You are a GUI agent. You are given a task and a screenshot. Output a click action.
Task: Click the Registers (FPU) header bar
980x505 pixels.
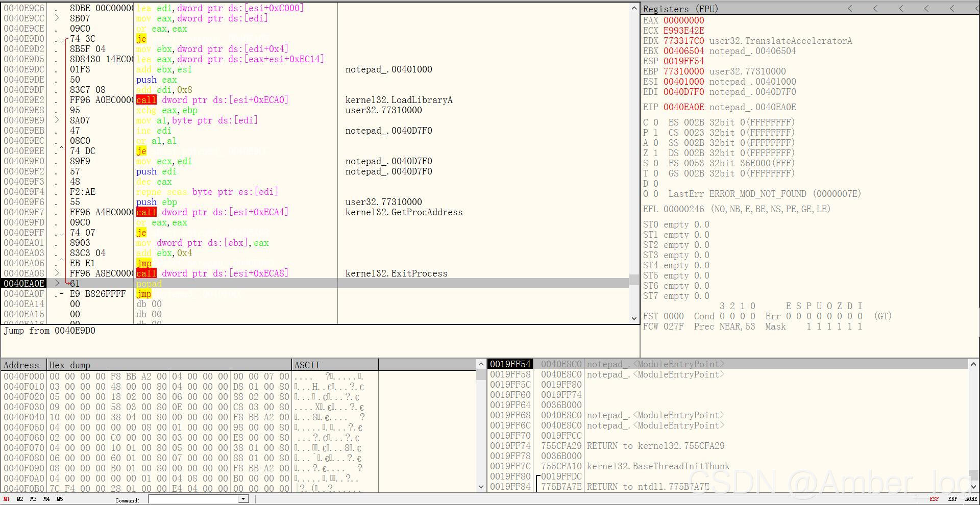click(810, 9)
